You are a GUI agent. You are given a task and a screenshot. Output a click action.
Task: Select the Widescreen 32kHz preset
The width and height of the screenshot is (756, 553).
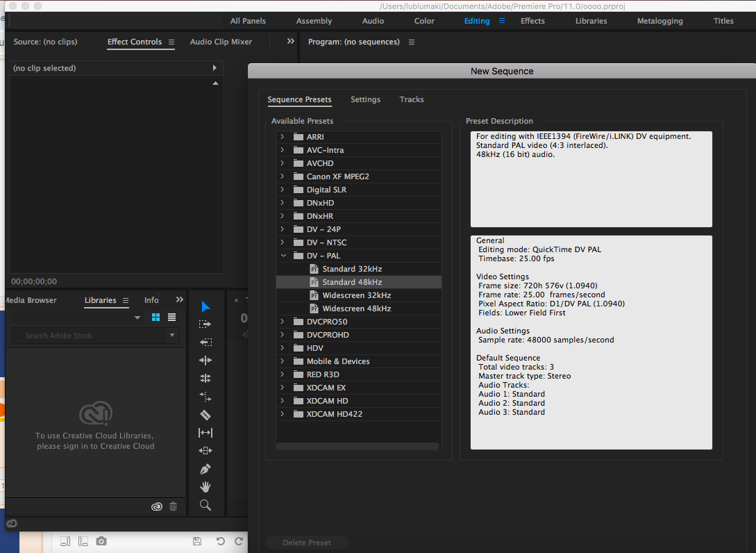(359, 295)
